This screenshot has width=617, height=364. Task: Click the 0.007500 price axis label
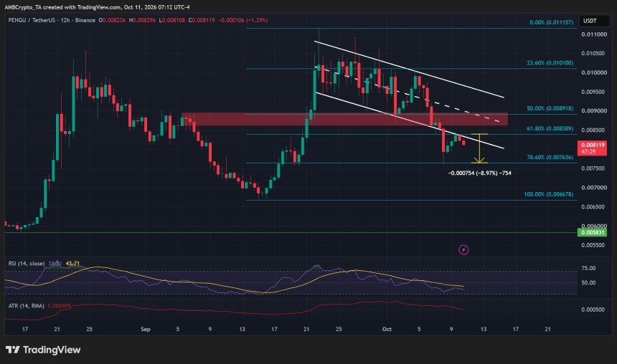tap(594, 168)
